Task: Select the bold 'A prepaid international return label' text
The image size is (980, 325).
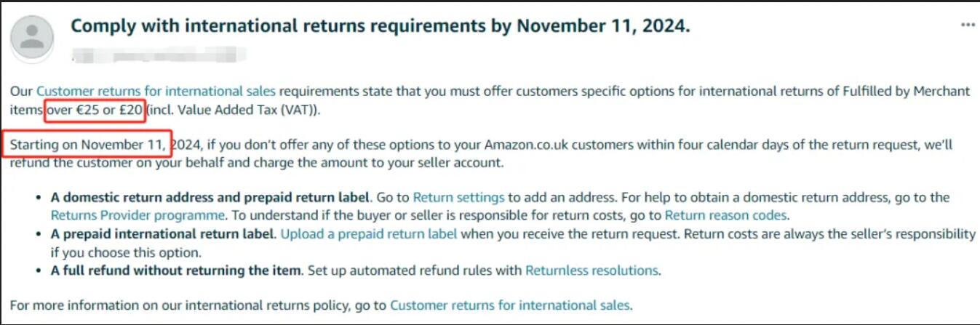Action: click(163, 234)
